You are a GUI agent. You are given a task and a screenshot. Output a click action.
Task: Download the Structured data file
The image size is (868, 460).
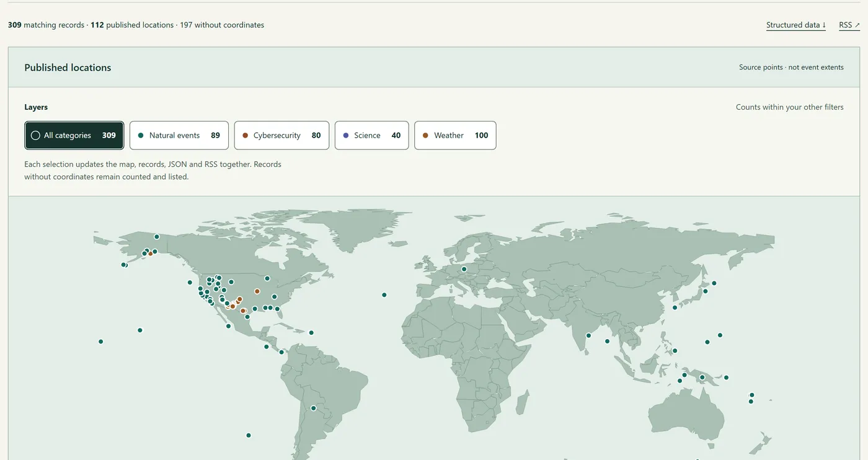click(796, 25)
